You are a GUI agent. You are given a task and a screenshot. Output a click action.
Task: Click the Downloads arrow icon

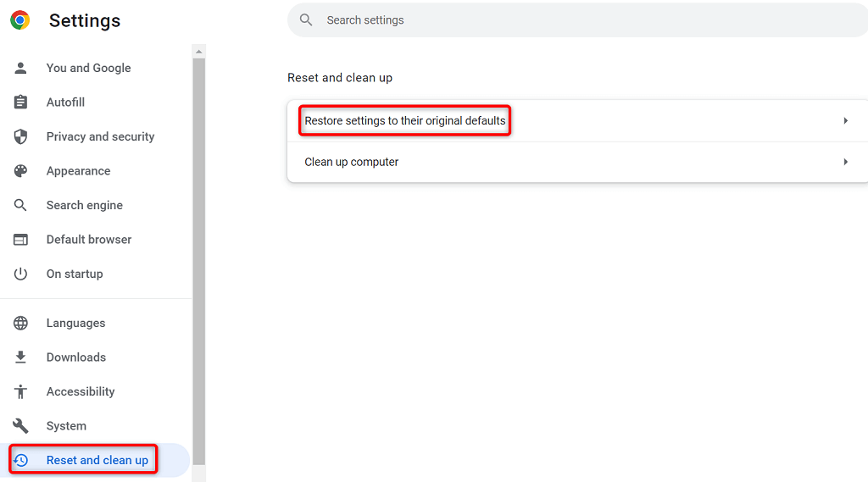pyautogui.click(x=20, y=357)
